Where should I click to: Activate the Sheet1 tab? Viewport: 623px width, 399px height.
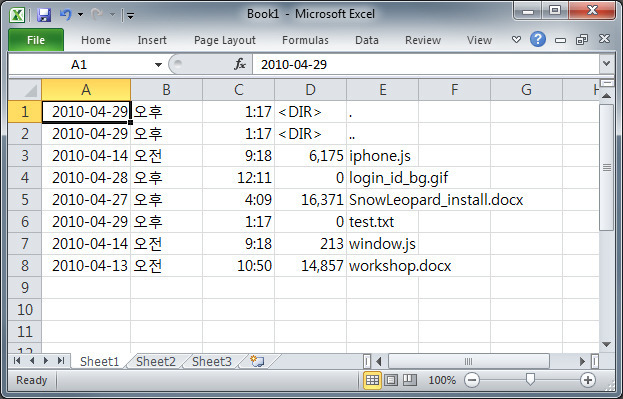pos(99,361)
